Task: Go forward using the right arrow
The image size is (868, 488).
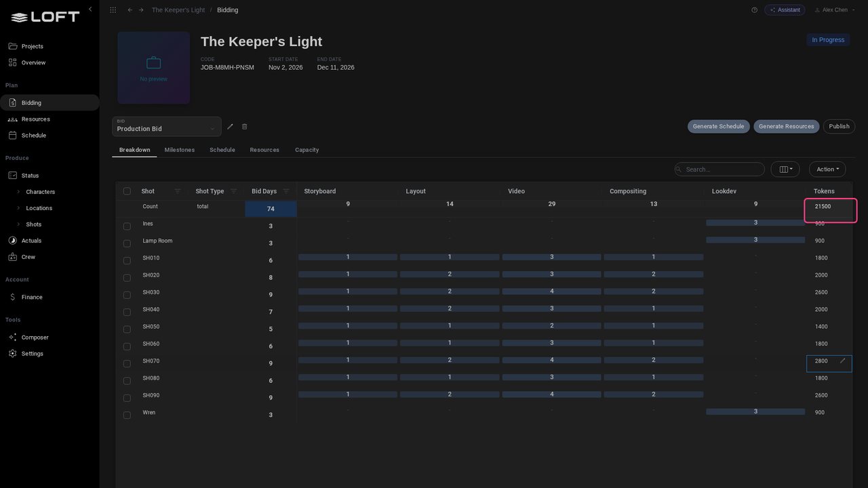Action: point(141,10)
